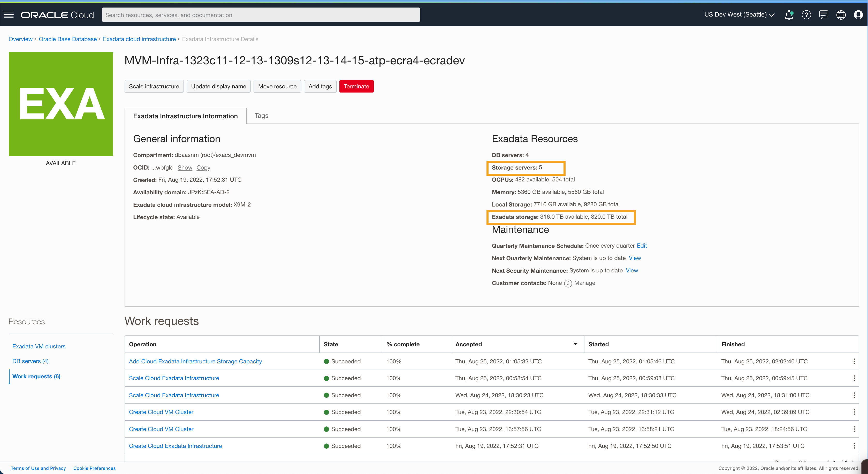The width and height of the screenshot is (868, 474).
Task: Click the search resources field
Action: [261, 15]
